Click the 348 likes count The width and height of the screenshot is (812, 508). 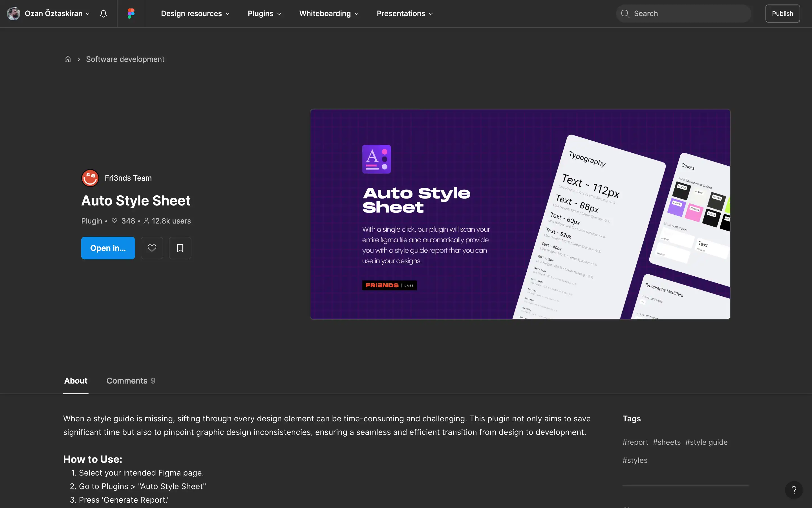[x=123, y=221]
